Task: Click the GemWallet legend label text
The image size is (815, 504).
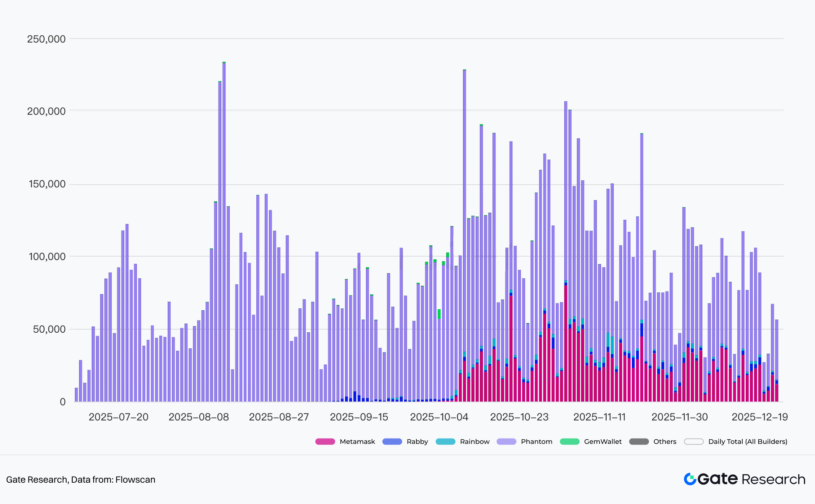Action: click(602, 442)
